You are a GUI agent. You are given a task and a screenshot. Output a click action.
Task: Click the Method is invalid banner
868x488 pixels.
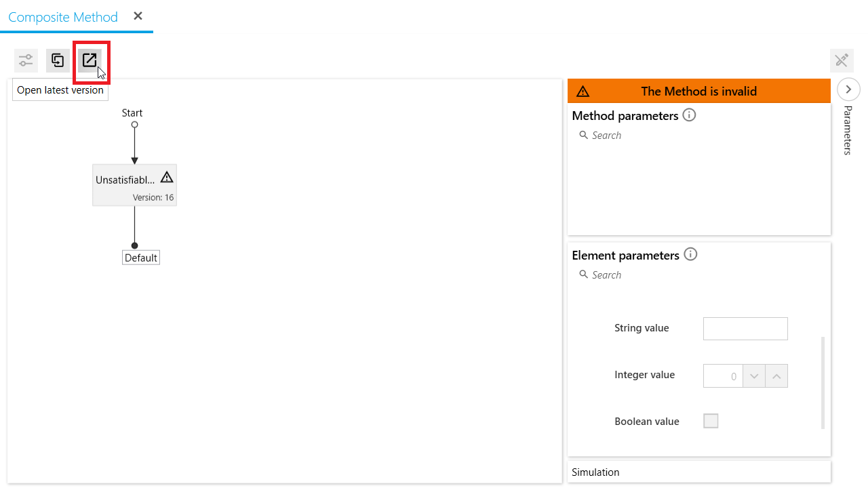click(698, 91)
